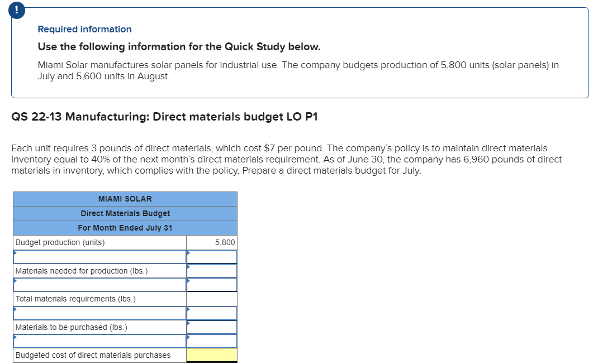Open label dropdown below Budget production row
Screen dimensions: 598x364
tap(99, 256)
